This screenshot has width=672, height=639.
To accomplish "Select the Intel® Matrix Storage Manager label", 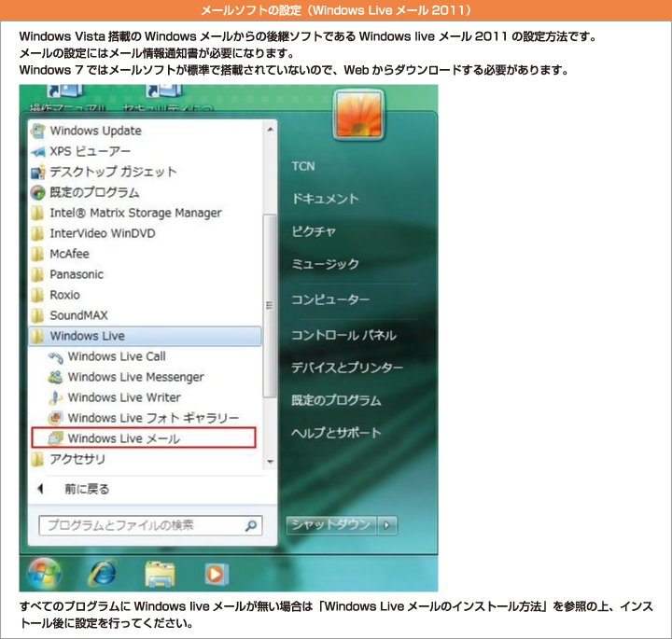I will point(136,213).
